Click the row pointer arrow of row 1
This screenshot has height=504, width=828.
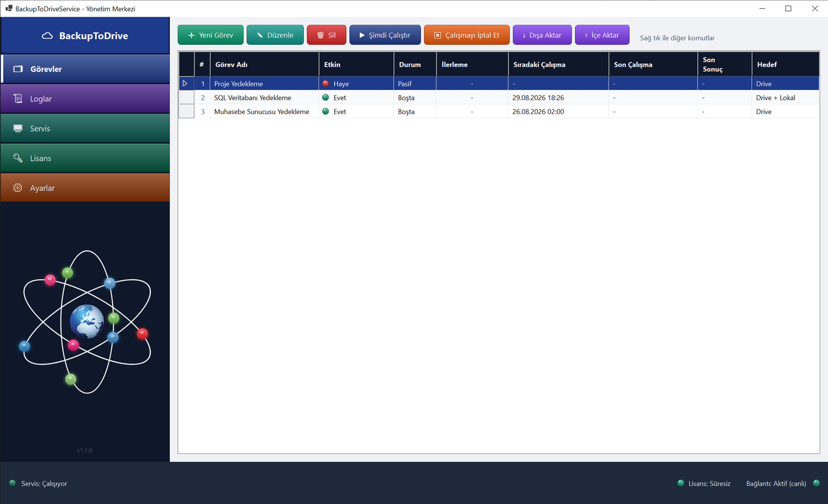click(x=185, y=83)
